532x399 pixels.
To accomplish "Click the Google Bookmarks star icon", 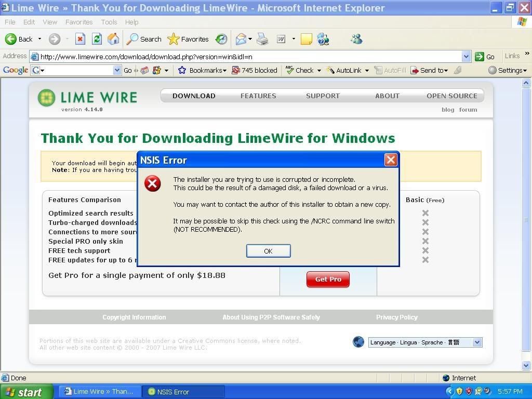I will [182, 70].
